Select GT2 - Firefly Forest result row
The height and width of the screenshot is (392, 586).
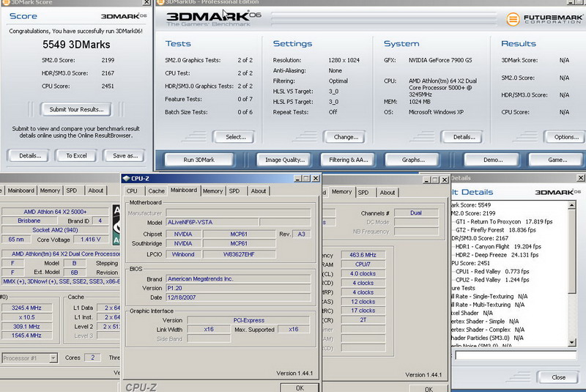[x=496, y=230]
